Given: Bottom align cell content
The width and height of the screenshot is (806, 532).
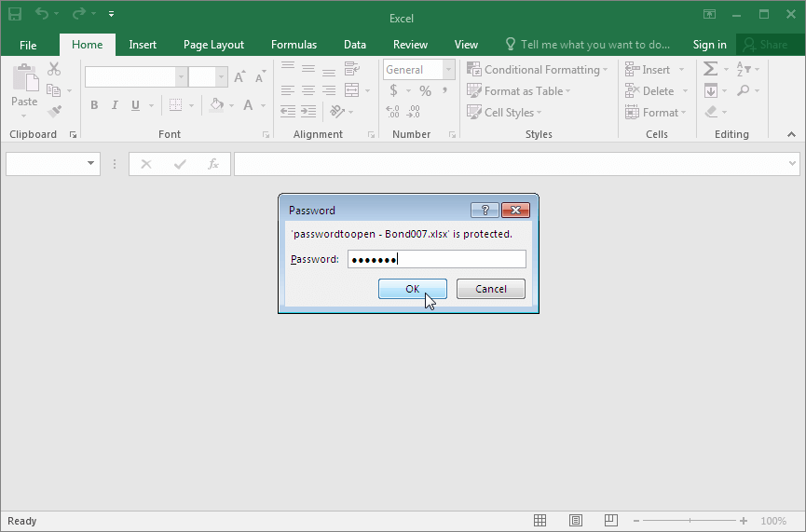Looking at the screenshot, I should pyautogui.click(x=329, y=71).
